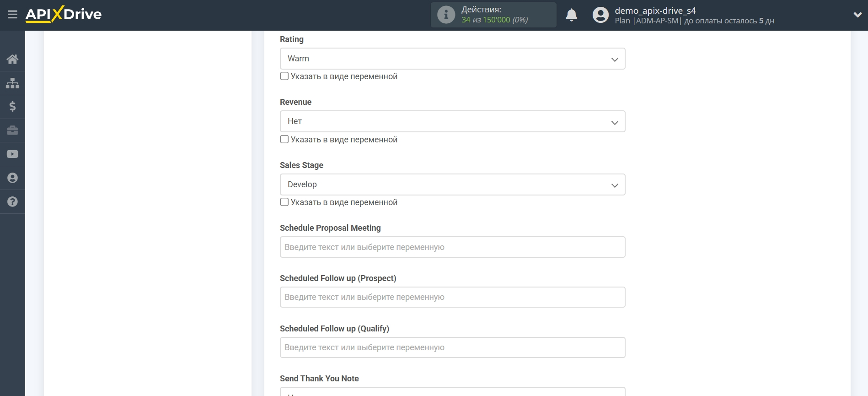
Task: Click the actions count 34 из 150'000
Action: 485,20
